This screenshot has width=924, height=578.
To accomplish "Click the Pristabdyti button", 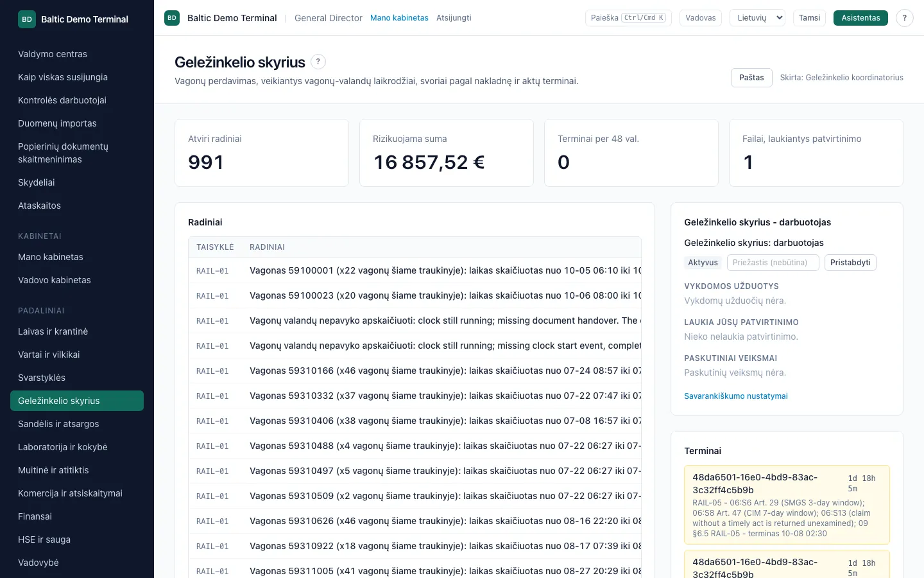I will point(850,263).
